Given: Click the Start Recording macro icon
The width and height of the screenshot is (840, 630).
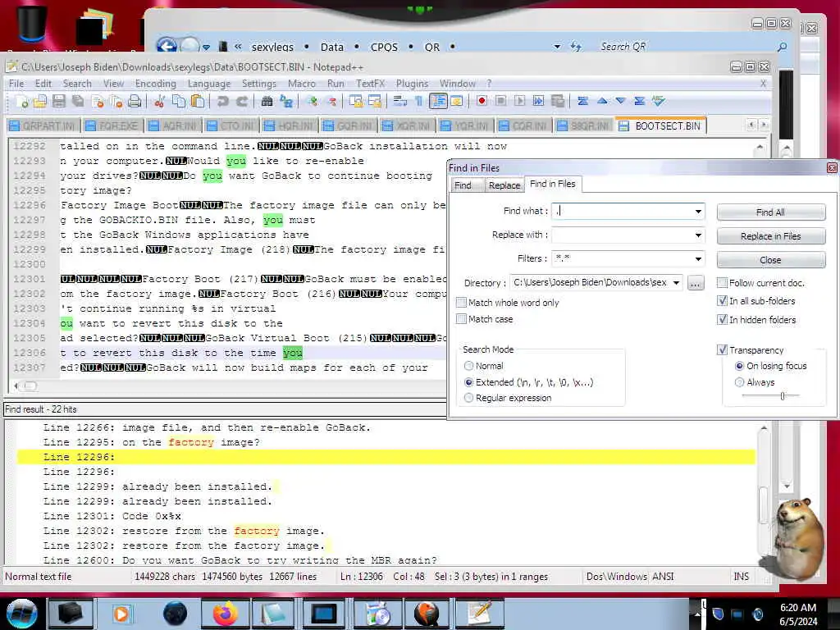Looking at the screenshot, I should [x=482, y=101].
